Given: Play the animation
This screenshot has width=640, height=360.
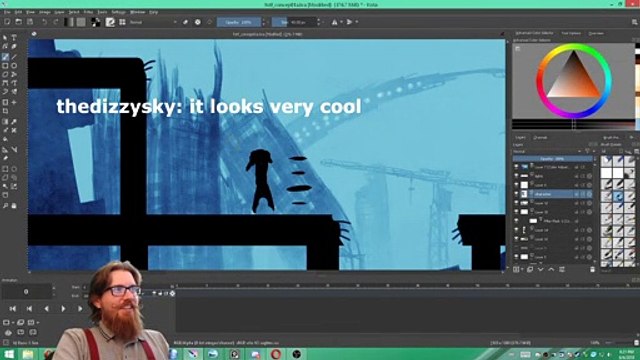Looking at the screenshot, I should pos(63,309).
